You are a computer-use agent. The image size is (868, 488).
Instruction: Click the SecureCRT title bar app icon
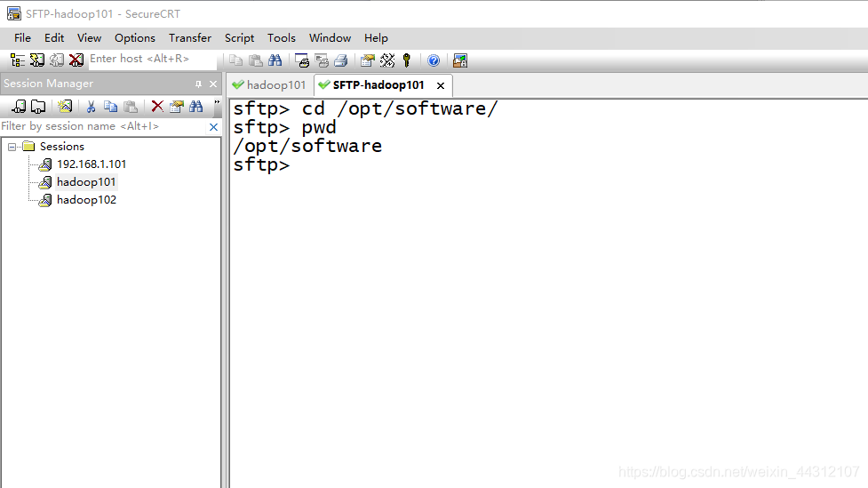(x=14, y=14)
